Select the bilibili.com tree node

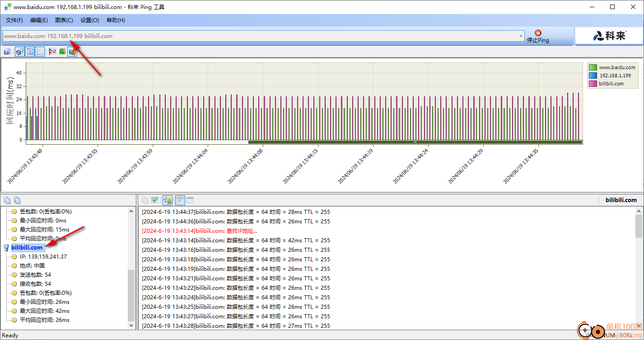click(x=27, y=247)
